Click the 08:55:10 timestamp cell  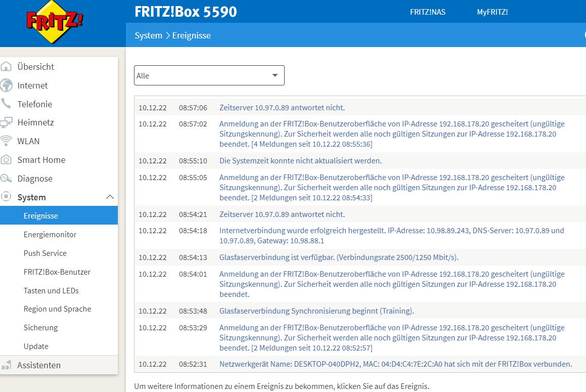pos(193,161)
